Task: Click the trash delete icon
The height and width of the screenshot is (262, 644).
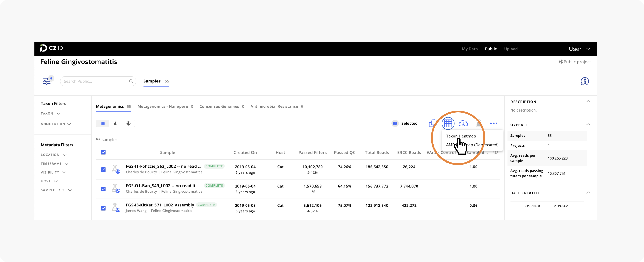Action: [x=478, y=123]
